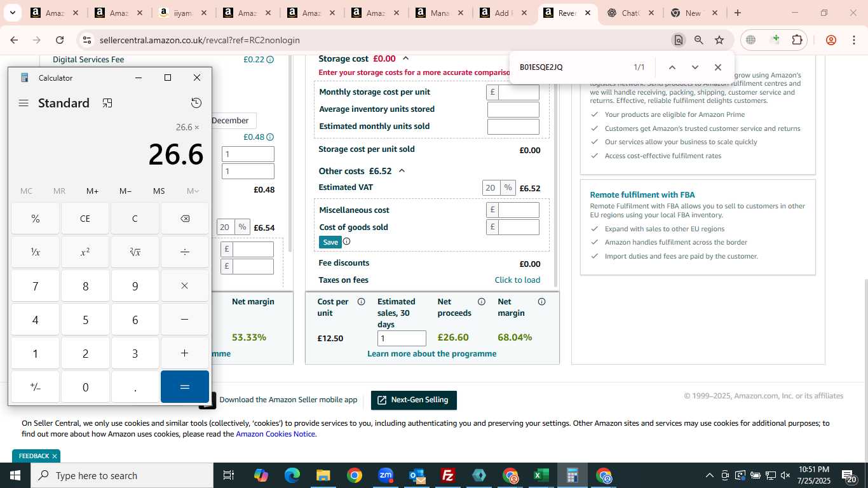The height and width of the screenshot is (488, 868).
Task: Click 'Click to load' taxes on fees
Action: (517, 280)
